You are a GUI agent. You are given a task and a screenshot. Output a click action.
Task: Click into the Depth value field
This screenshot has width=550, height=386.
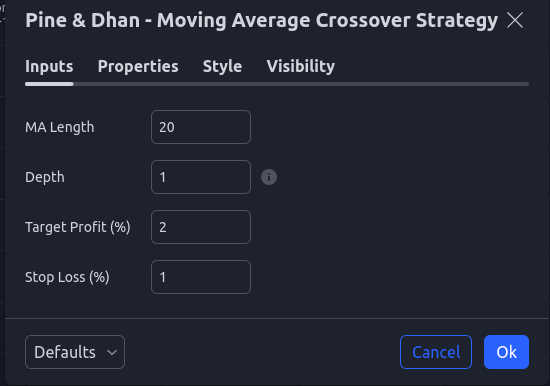coord(201,177)
